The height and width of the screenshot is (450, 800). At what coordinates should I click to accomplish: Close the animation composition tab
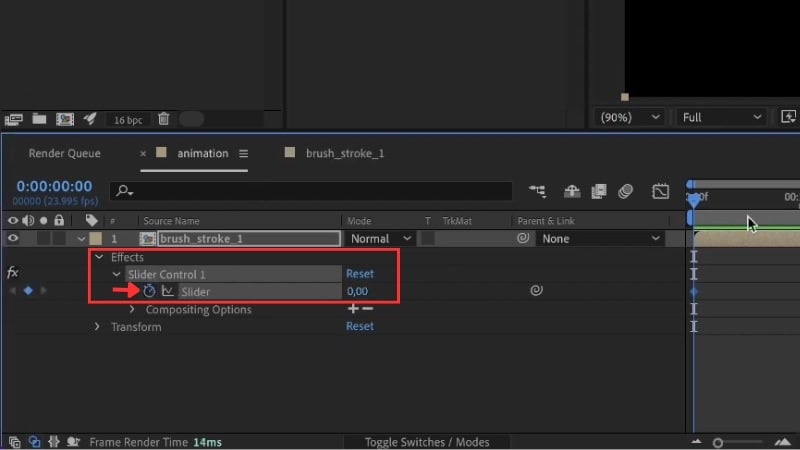(x=143, y=153)
